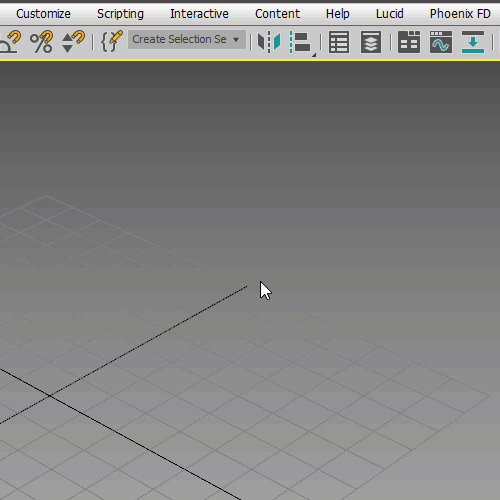
Task: Expand the Create Selection Set dropdown arrow
Action: (x=236, y=40)
